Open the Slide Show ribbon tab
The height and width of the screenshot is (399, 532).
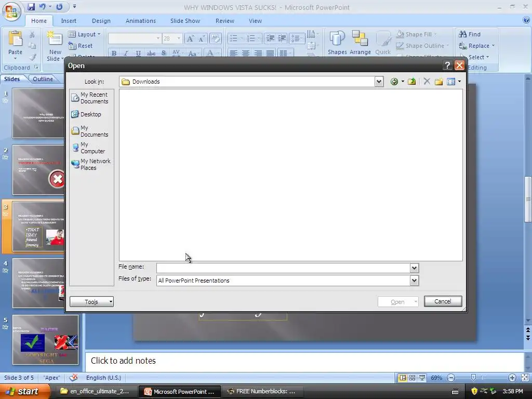(185, 21)
